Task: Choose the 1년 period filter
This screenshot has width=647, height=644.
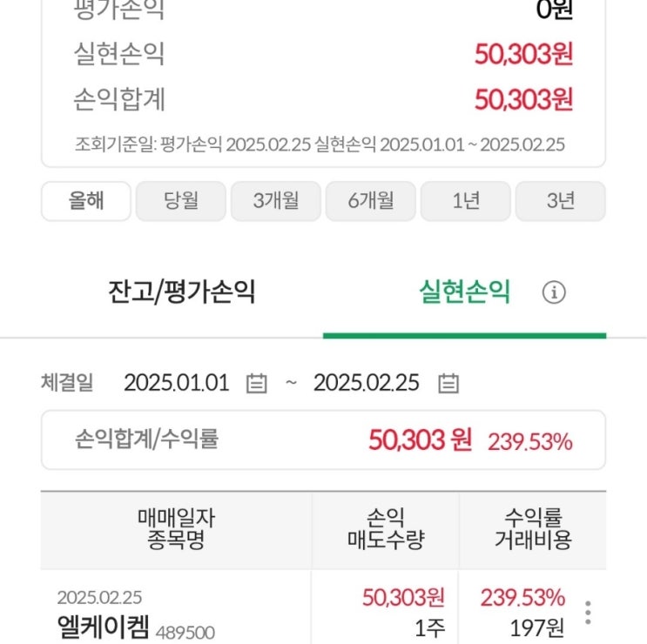Action: (466, 201)
